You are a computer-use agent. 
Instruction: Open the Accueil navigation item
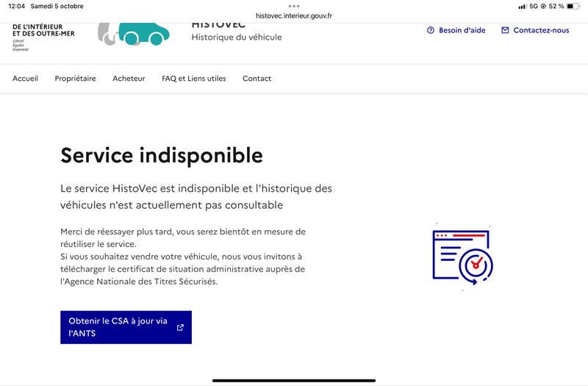coord(25,79)
